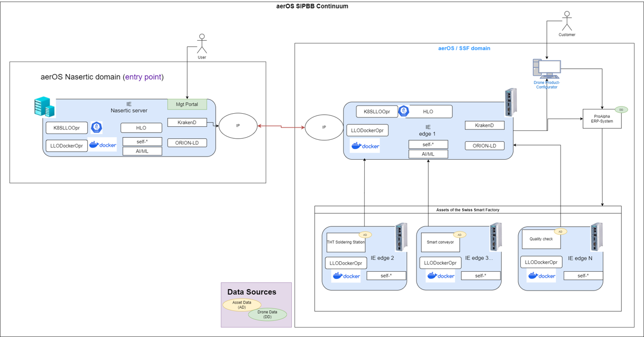
Task: Select the ORION-LD box in IE edge 1
Action: 484,146
